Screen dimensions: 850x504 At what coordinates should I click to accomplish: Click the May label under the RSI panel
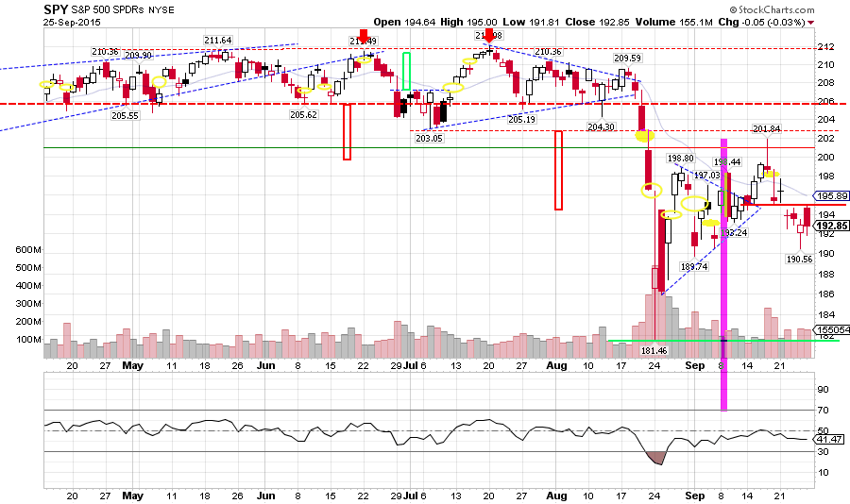[133, 496]
